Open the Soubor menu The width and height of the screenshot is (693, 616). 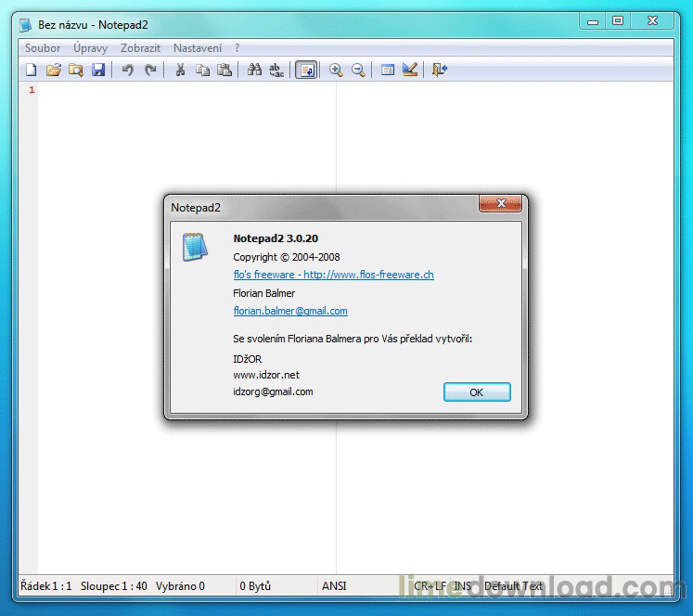(43, 48)
